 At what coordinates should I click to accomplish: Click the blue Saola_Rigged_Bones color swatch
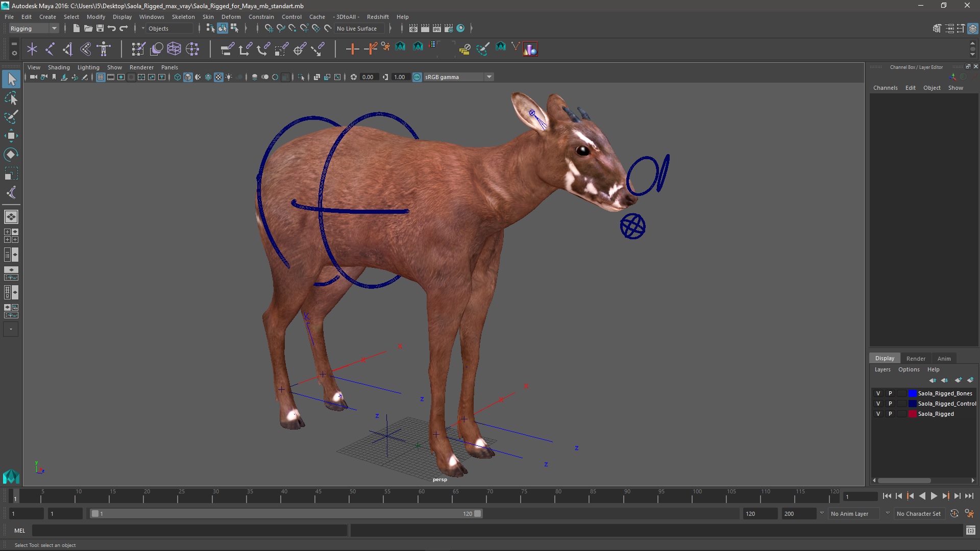[912, 393]
